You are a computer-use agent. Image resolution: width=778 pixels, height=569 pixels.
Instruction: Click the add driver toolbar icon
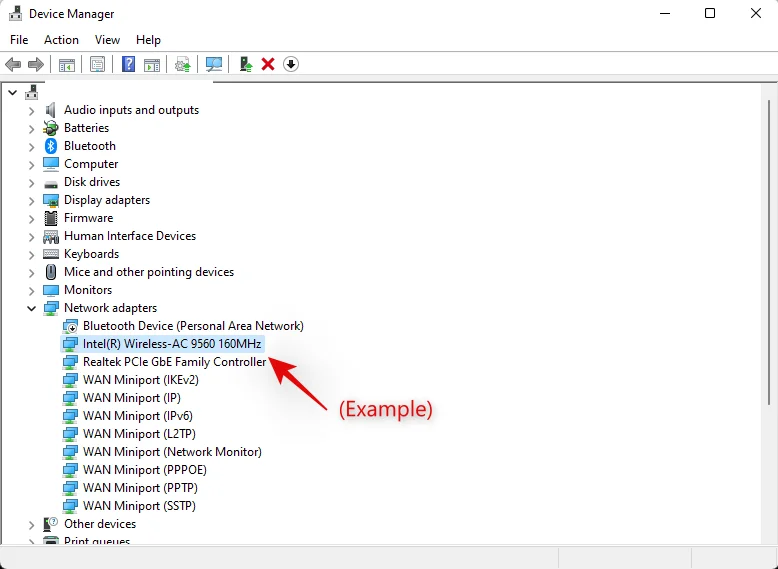coord(245,64)
